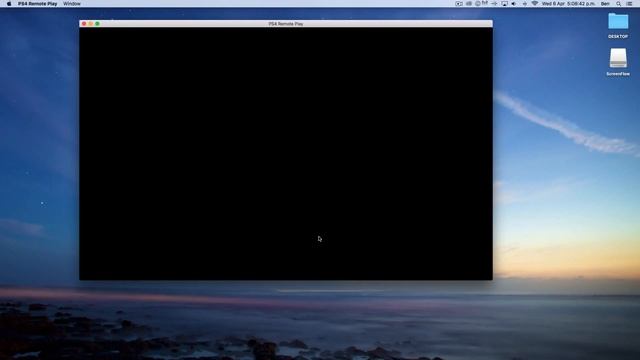This screenshot has height=360, width=640.
Task: Click inside the black Remote Play screen
Action: coord(286,153)
